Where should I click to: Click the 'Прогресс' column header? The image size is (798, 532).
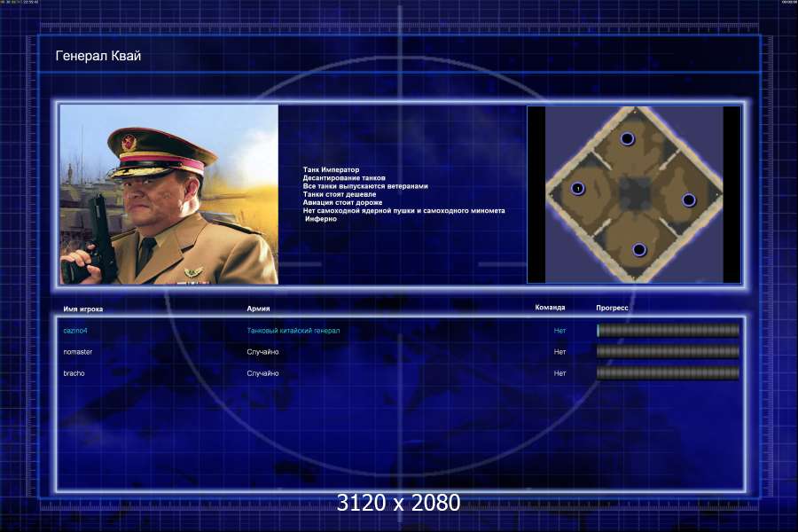coord(612,308)
